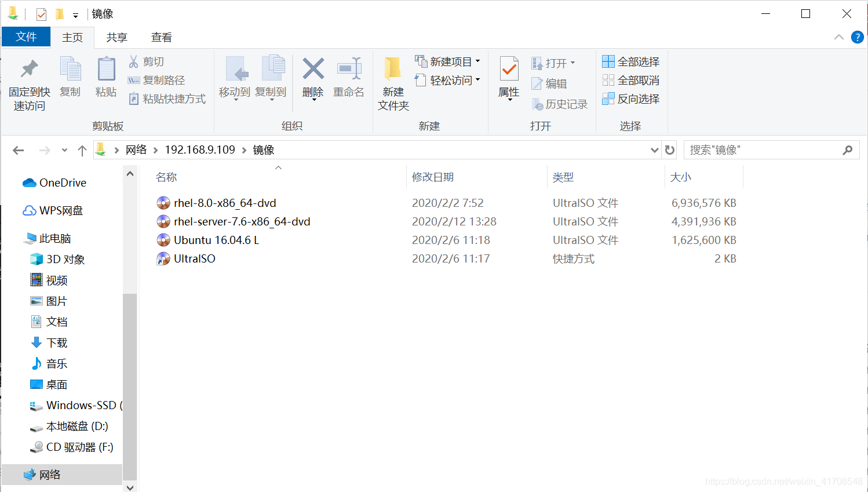Image resolution: width=868 pixels, height=492 pixels.
Task: Sort by 大小 column header
Action: [680, 177]
